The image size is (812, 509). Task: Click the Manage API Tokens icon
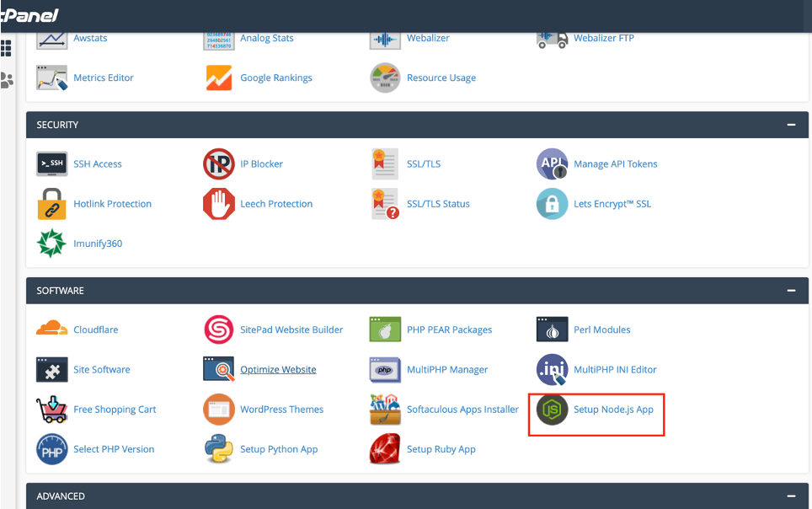(x=552, y=163)
